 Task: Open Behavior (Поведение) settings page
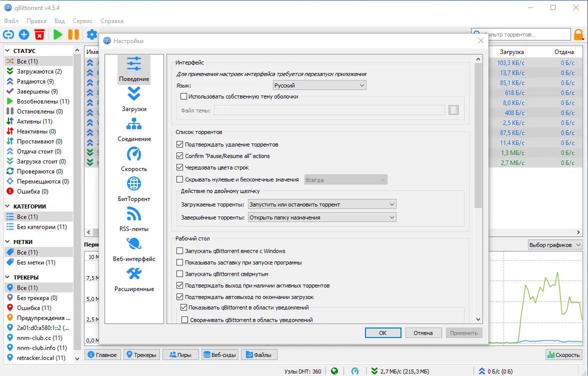point(134,69)
